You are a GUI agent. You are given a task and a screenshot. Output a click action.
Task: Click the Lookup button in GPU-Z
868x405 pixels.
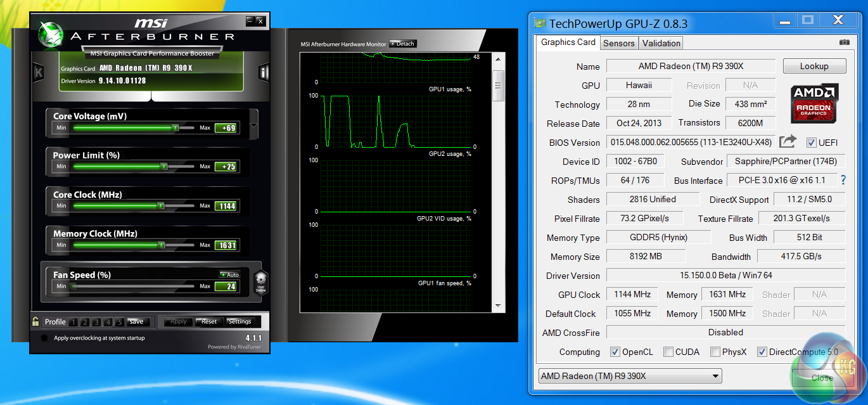coord(814,66)
